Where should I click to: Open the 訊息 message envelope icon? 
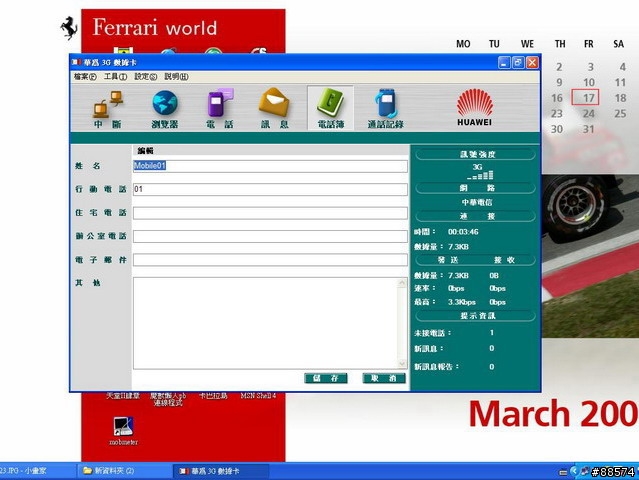tap(274, 108)
